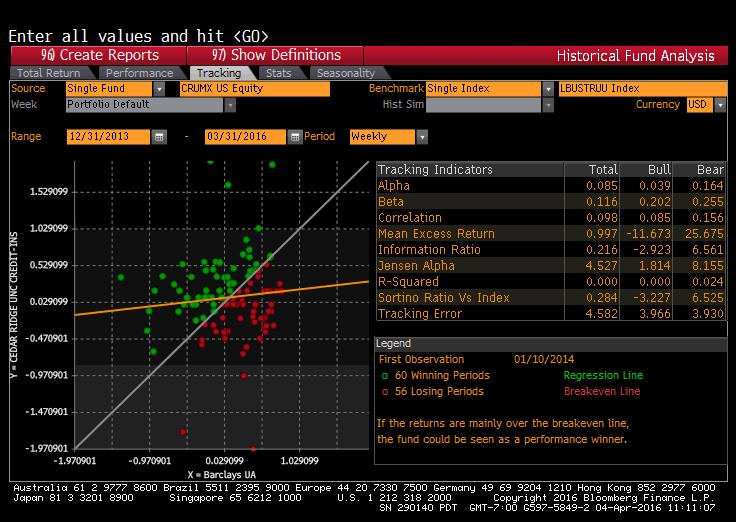Expand the Portfolio Default dropdown
Image resolution: width=736 pixels, height=522 pixels.
tap(230, 105)
